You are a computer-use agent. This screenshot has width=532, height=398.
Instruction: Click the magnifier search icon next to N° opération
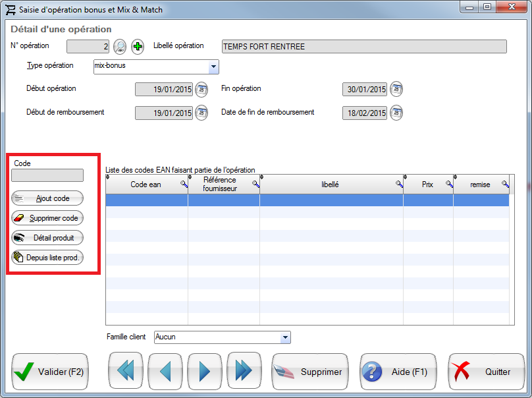tap(120, 47)
